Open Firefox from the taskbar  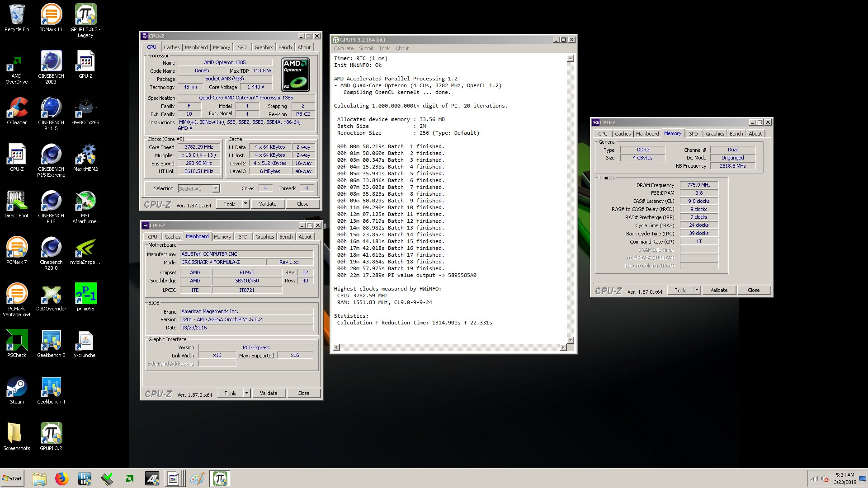pyautogui.click(x=62, y=479)
